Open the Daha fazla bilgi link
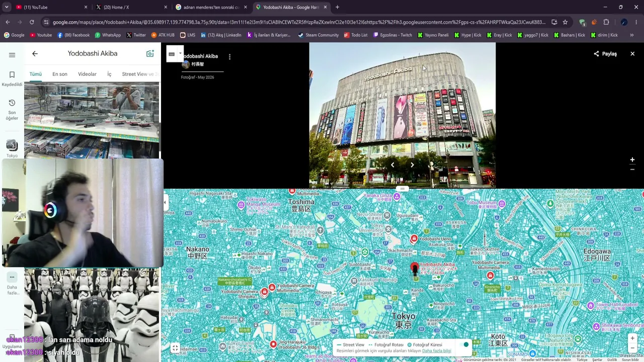644x362 pixels. 437,351
